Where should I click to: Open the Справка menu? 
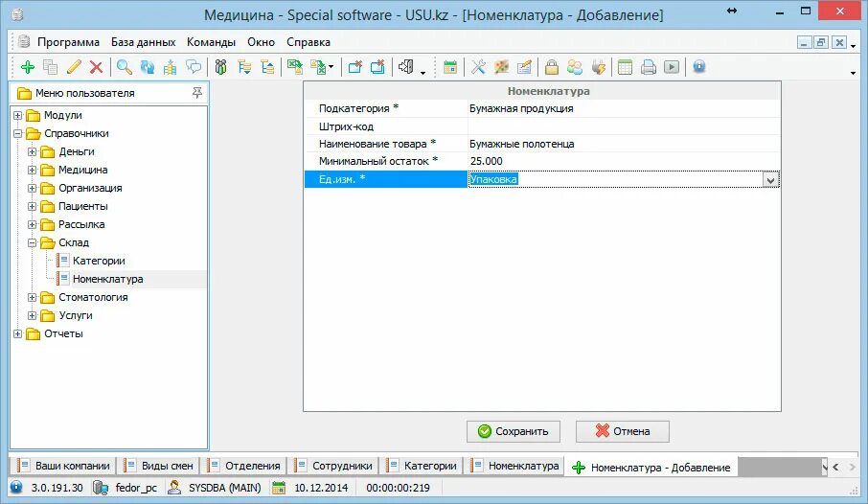click(308, 42)
